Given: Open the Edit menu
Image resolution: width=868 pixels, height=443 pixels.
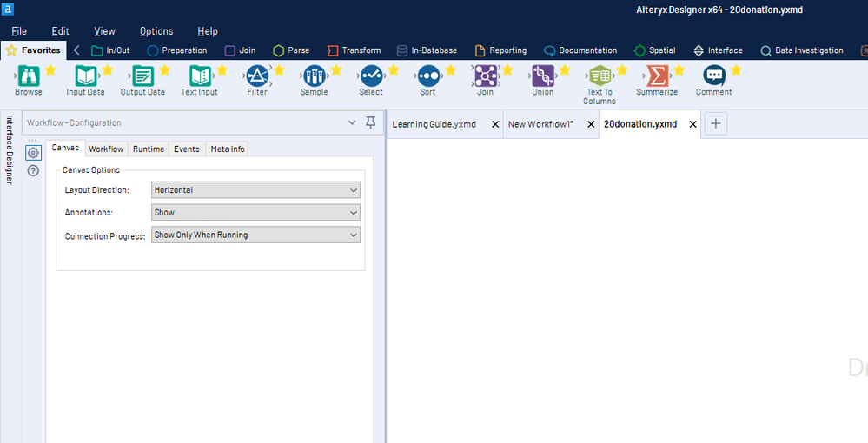Looking at the screenshot, I should coord(60,31).
